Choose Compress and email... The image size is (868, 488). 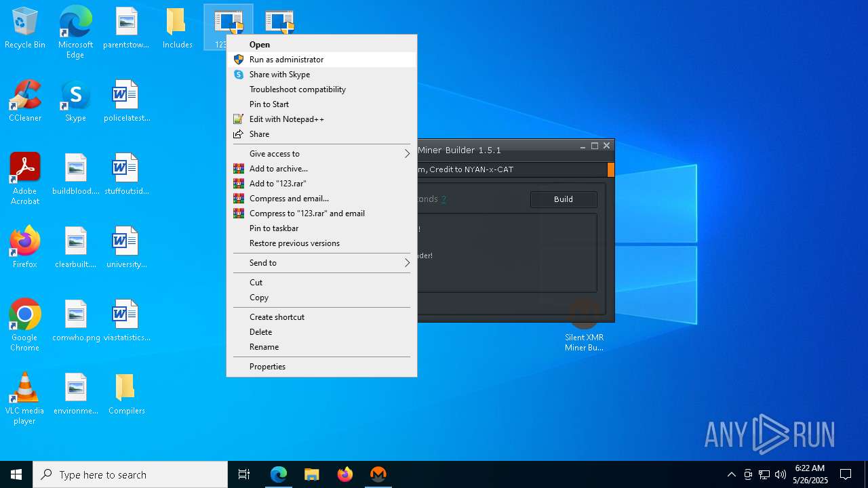click(321, 199)
